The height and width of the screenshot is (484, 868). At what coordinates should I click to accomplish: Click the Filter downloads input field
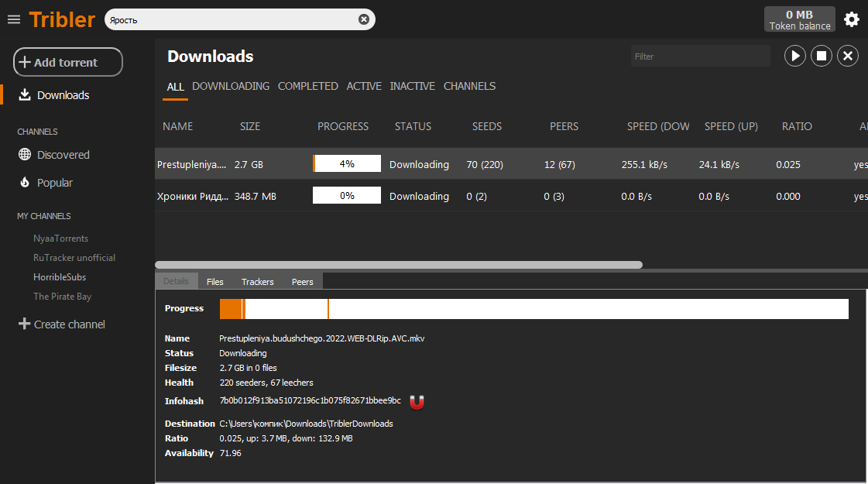click(700, 56)
